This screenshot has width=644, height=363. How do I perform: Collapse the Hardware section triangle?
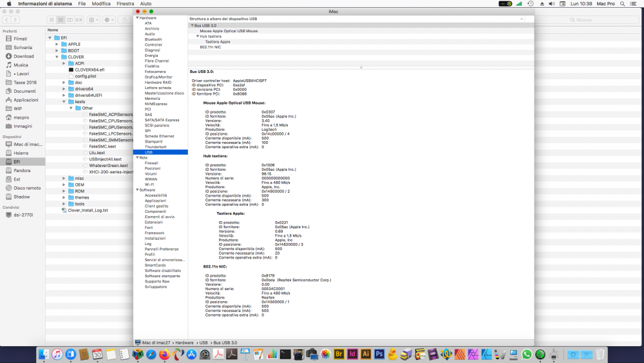(x=137, y=17)
